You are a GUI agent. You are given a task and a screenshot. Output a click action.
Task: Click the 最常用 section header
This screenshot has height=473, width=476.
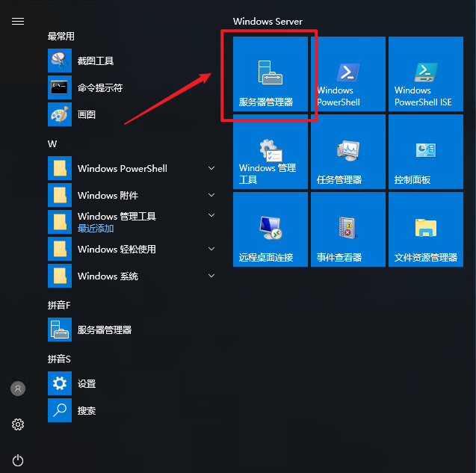pyautogui.click(x=61, y=36)
